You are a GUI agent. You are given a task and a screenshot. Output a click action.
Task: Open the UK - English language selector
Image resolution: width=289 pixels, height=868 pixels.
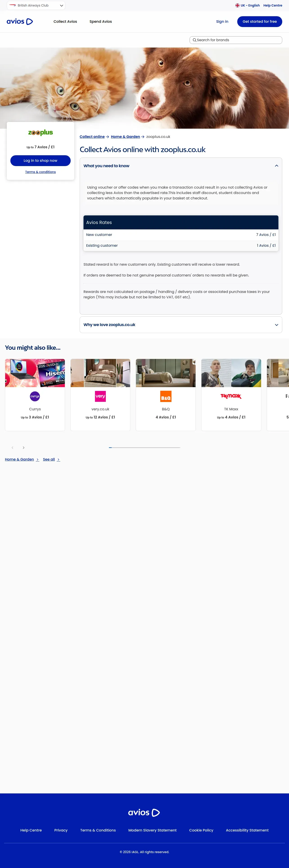click(x=248, y=5)
